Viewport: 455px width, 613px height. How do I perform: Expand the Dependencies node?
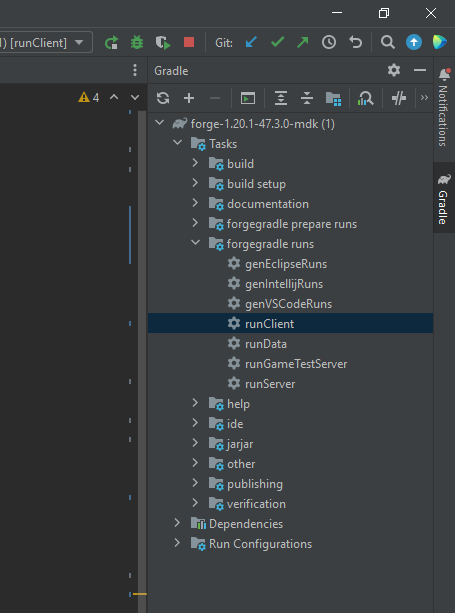tap(177, 523)
